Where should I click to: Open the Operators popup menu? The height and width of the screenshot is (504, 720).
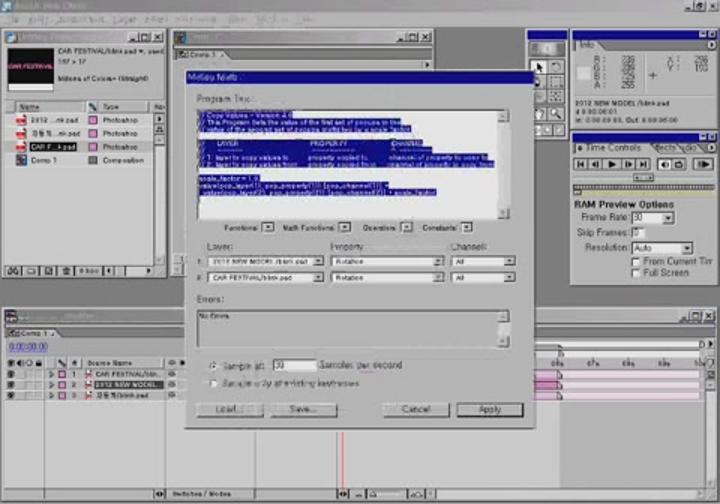[x=406, y=227]
